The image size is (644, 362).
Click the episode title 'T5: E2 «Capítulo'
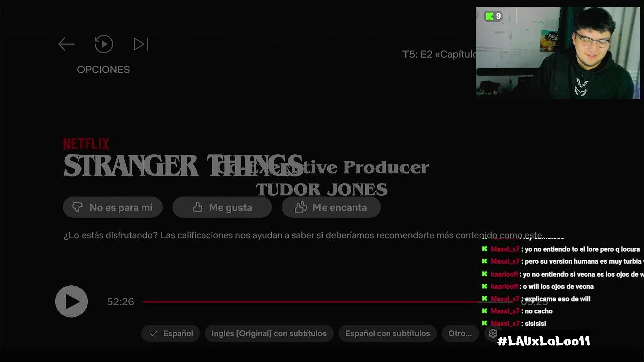tap(439, 54)
